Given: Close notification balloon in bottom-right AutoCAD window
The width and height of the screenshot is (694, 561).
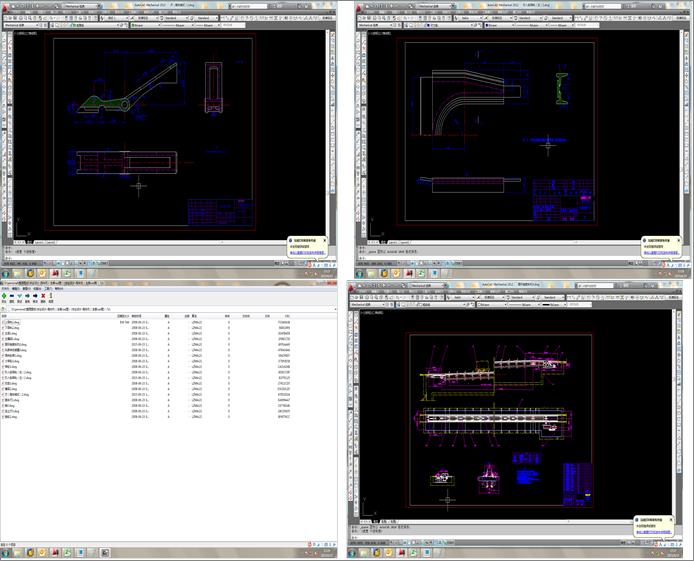Looking at the screenshot, I should coord(671,519).
